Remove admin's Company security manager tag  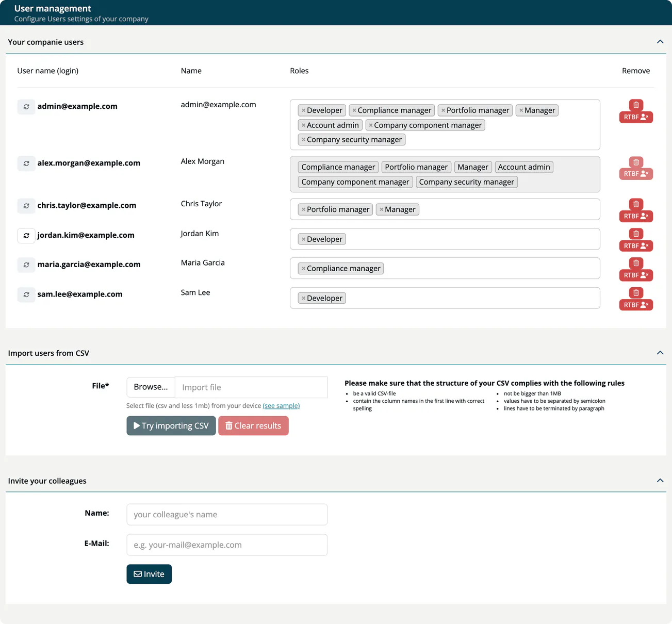[303, 140]
